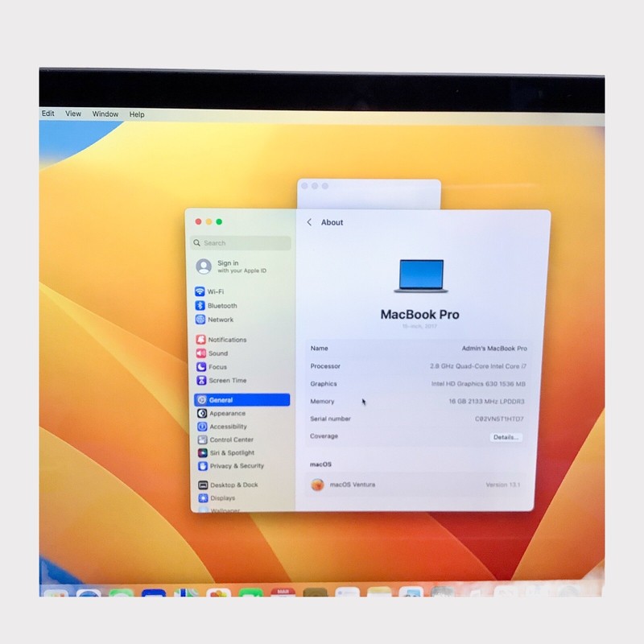The image size is (644, 644).
Task: Click the serial number C02VNST1HTD7
Action: [499, 419]
